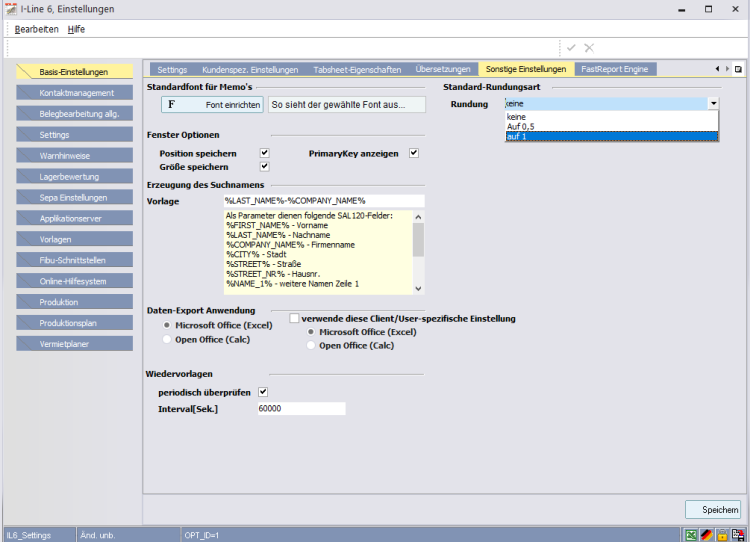Click the Excel export icon in status bar
Image resolution: width=750 pixels, height=542 pixels.
[x=691, y=535]
